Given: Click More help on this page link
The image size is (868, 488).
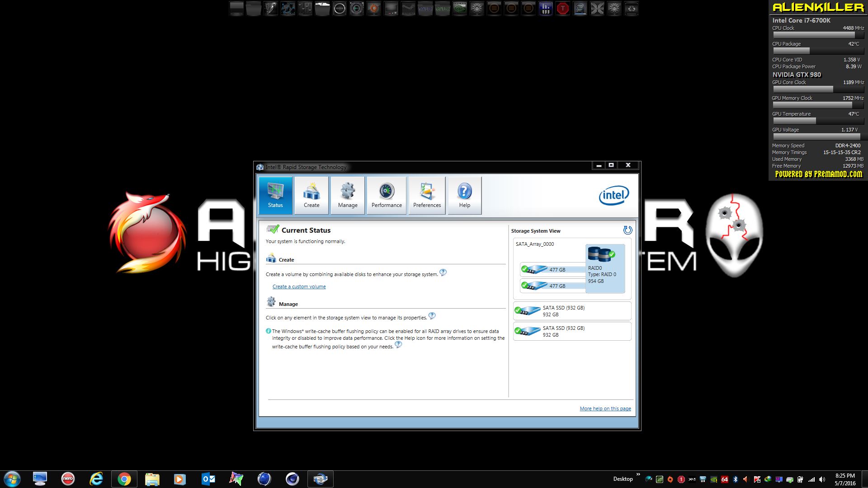Looking at the screenshot, I should (605, 408).
